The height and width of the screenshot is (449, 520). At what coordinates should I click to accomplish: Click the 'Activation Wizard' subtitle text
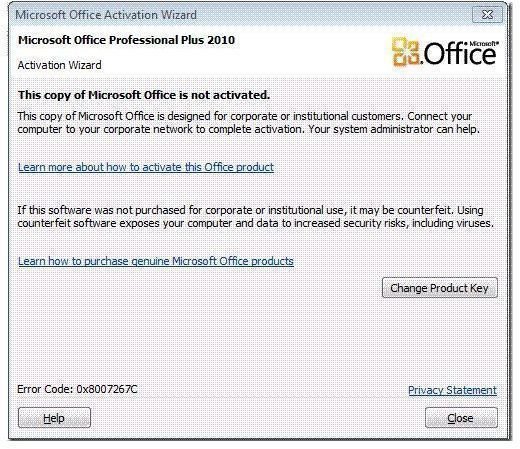(x=60, y=65)
